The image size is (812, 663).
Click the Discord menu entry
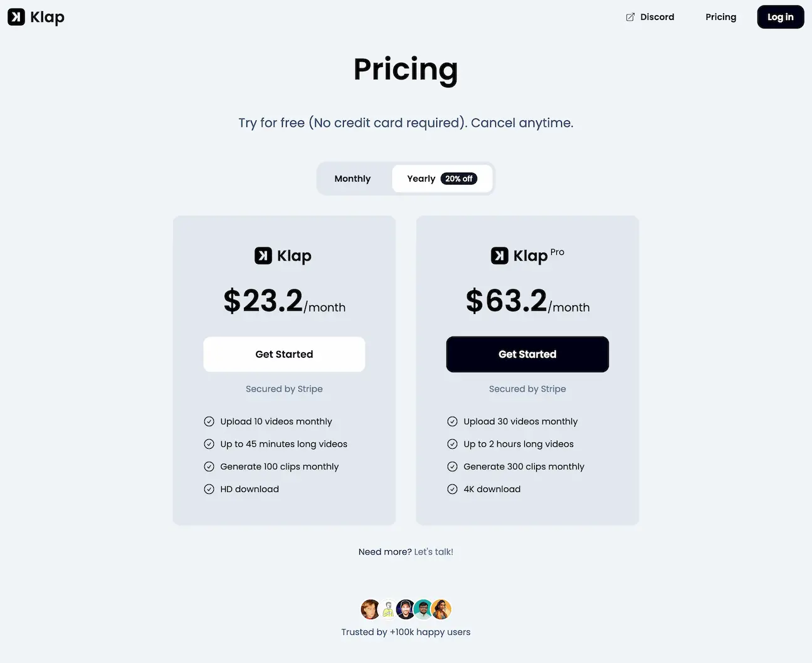click(656, 17)
